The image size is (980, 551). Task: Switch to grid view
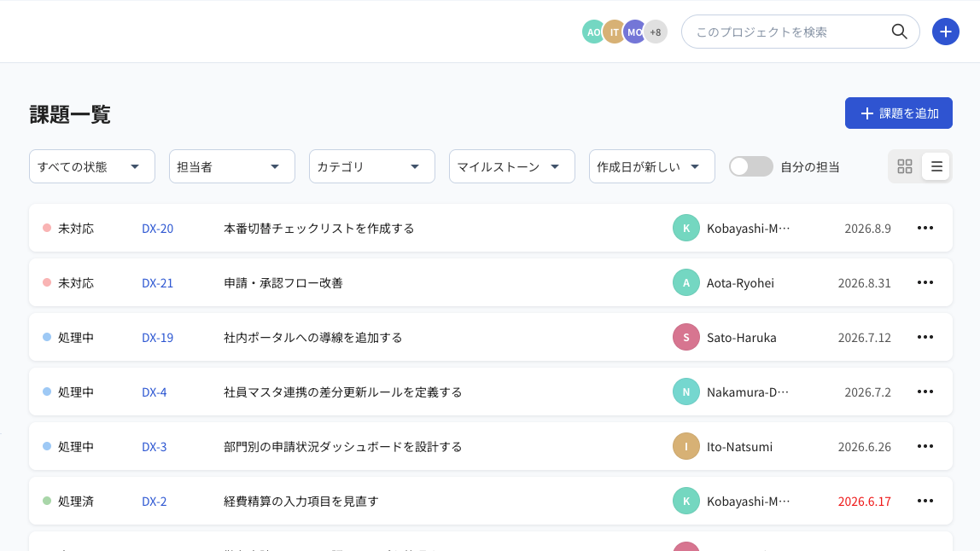click(x=904, y=166)
